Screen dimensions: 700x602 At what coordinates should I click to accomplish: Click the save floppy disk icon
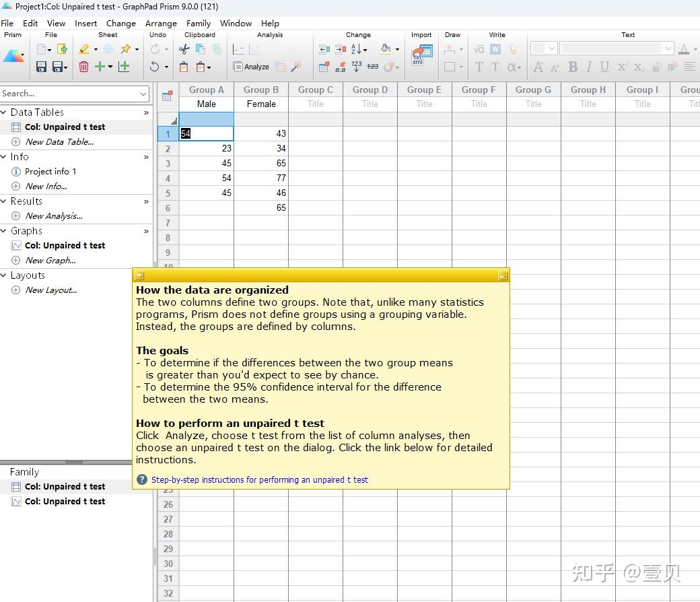[41, 67]
